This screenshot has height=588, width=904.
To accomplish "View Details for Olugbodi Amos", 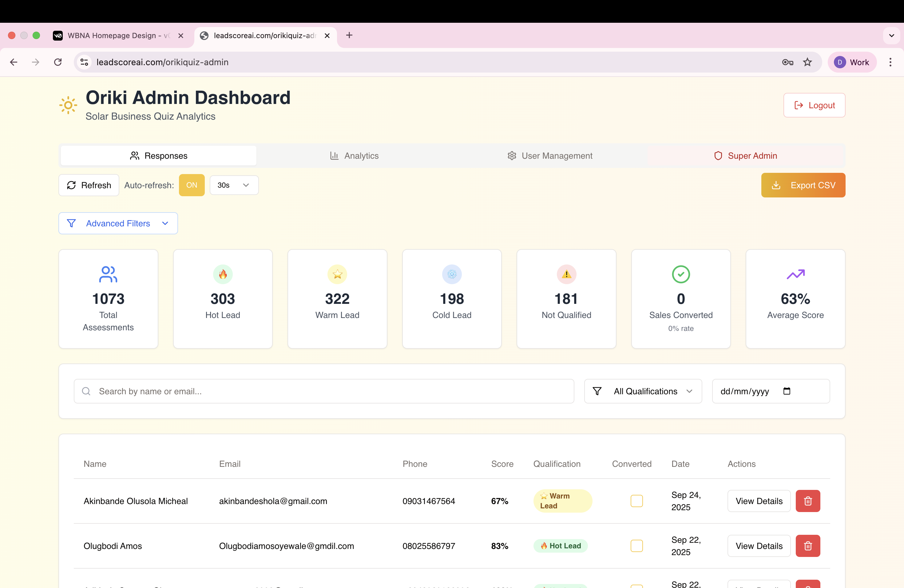I will [x=759, y=546].
